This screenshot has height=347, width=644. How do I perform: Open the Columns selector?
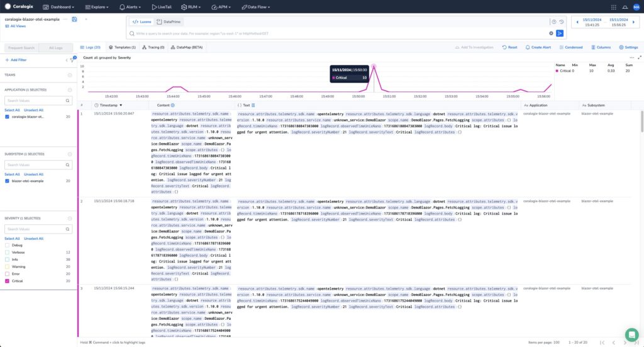coord(601,47)
